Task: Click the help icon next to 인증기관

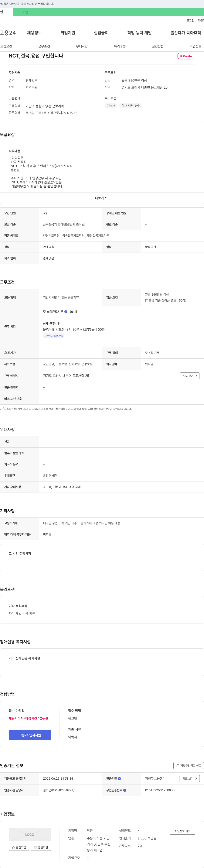Action: pyautogui.click(x=119, y=778)
